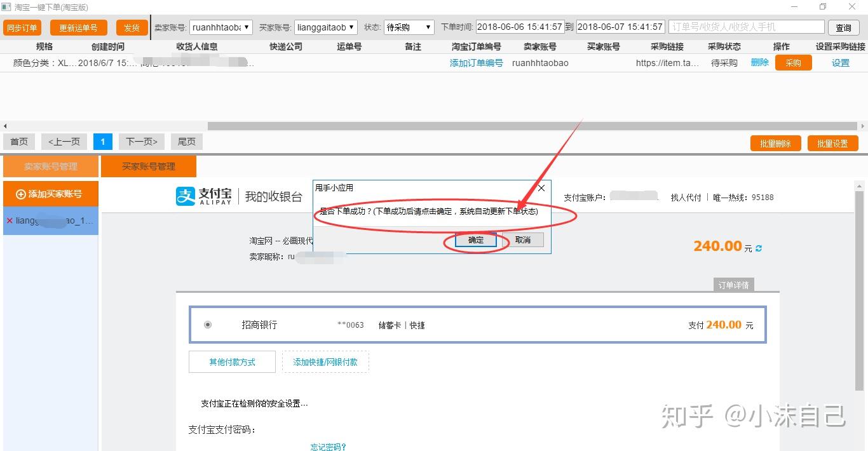Click the 快递公司 column header
The width and height of the screenshot is (868, 451).
(286, 46)
